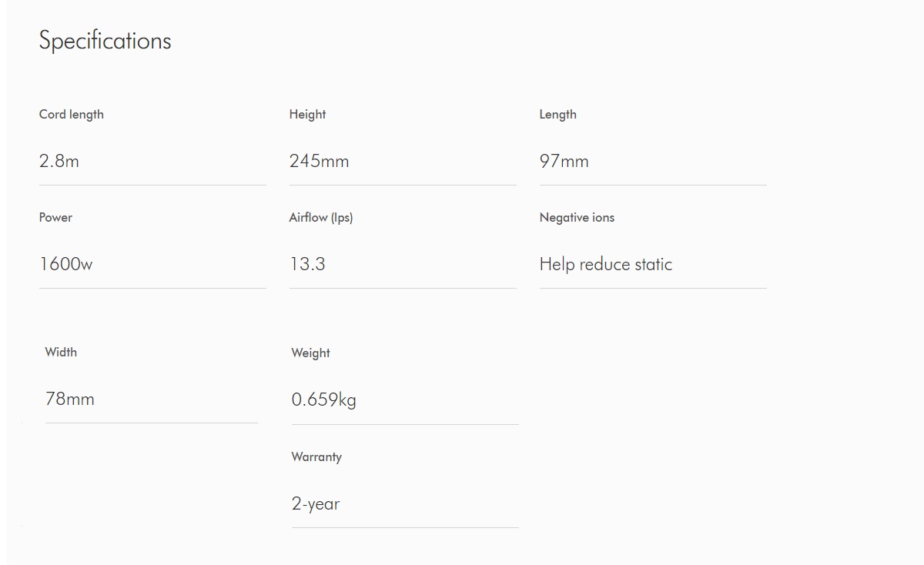This screenshot has width=924, height=565.
Task: Click the divider line under 2-year
Action: (x=405, y=527)
